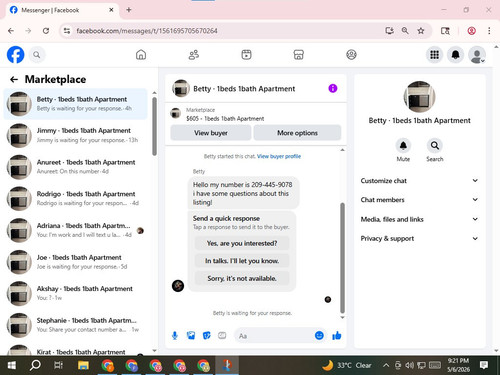Select the Betty chat in conversation list
The height and width of the screenshot is (375, 500).
(x=75, y=104)
